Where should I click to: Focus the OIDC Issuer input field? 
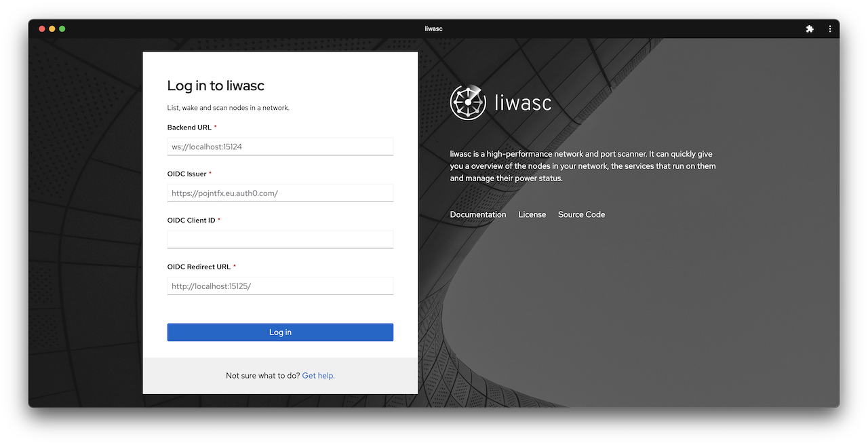(280, 193)
